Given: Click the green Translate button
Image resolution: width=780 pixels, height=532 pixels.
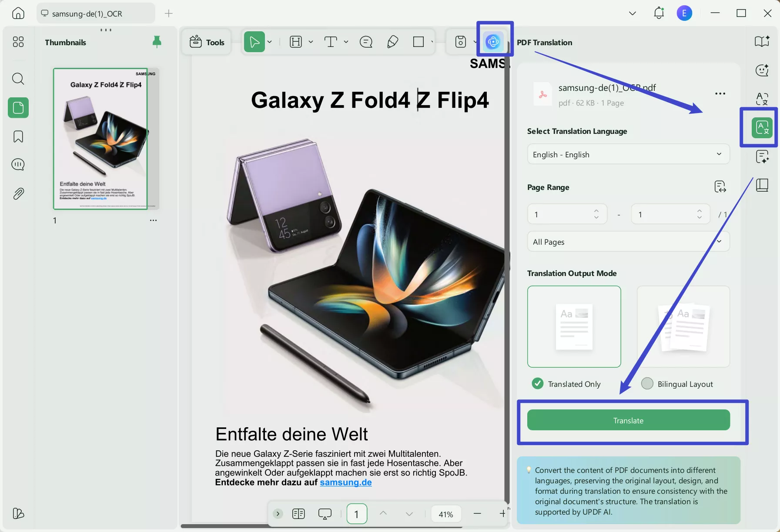Looking at the screenshot, I should (628, 420).
